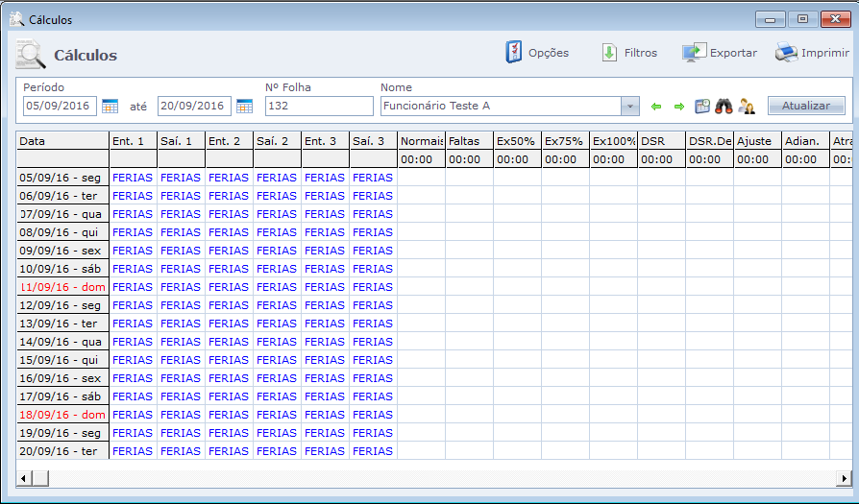Click the calendar clock schedule icon
Viewport: 859px width, 504px height.
pyautogui.click(x=702, y=106)
